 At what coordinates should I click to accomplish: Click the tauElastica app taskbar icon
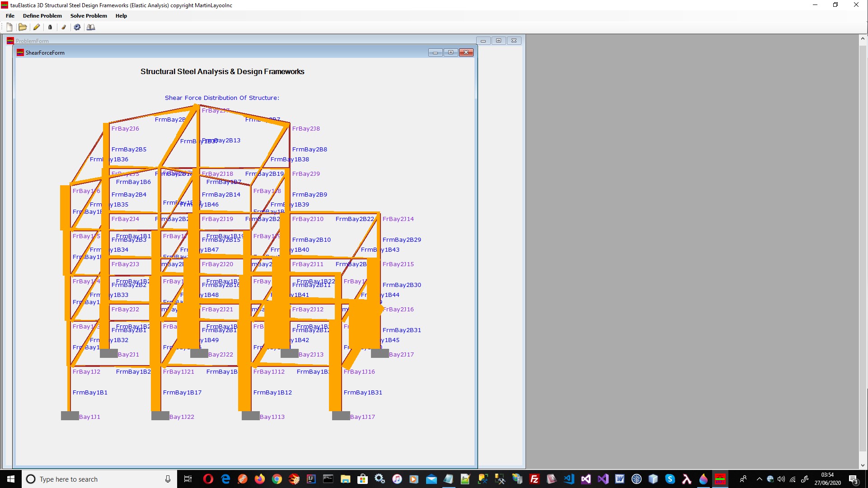[721, 479]
